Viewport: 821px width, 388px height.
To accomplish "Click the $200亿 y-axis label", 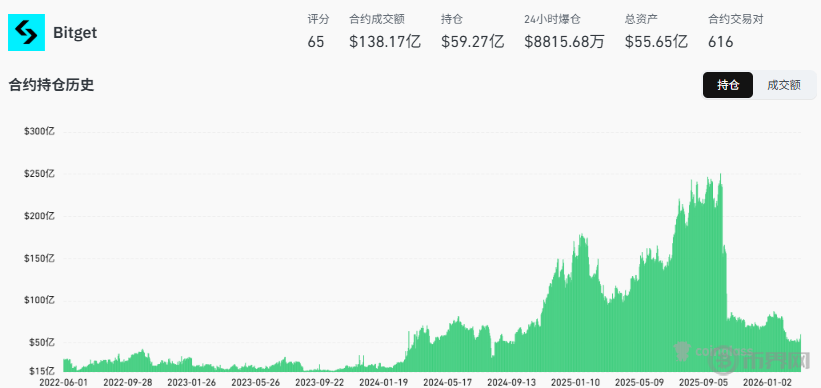I will pyautogui.click(x=39, y=216).
